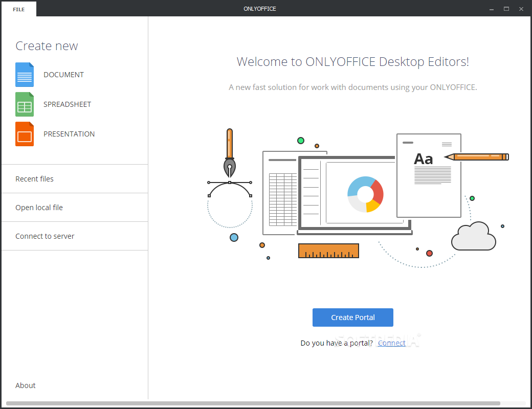
Task: Close the ONLYOFFICE window
Action: coord(521,9)
